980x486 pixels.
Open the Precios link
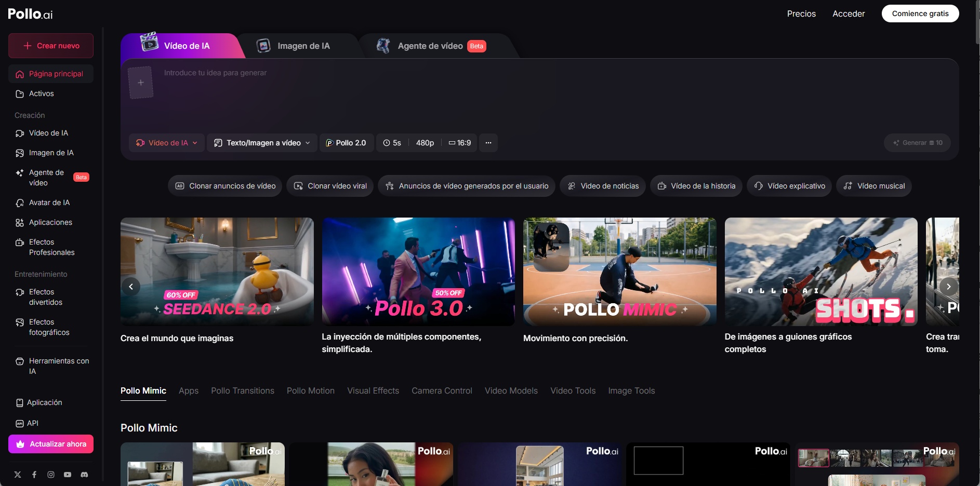(801, 14)
